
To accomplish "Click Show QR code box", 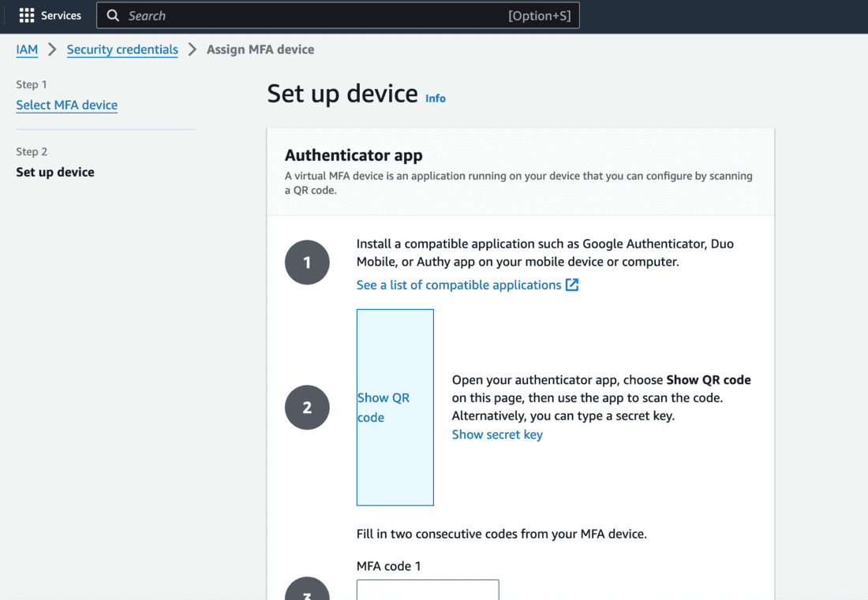I will [395, 408].
